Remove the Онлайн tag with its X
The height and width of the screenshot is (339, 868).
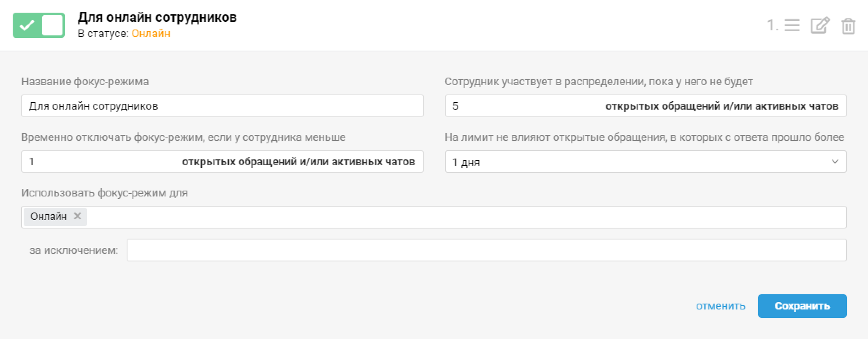[78, 216]
